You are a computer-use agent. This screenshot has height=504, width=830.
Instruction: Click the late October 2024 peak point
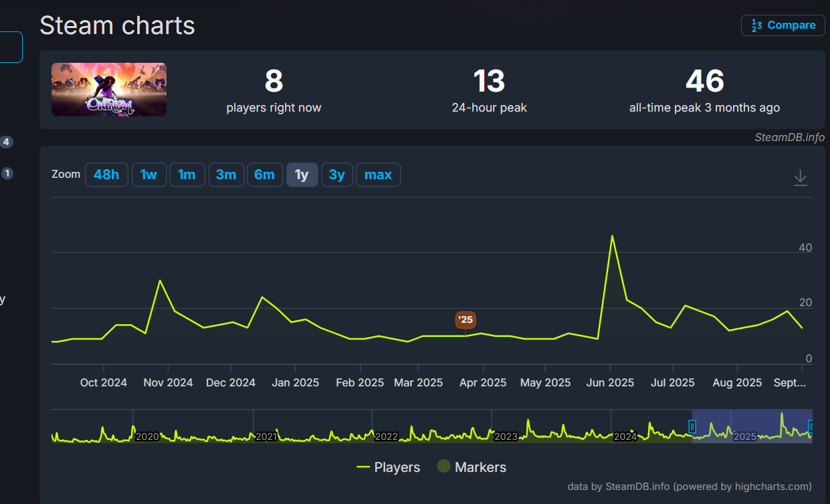coord(160,280)
